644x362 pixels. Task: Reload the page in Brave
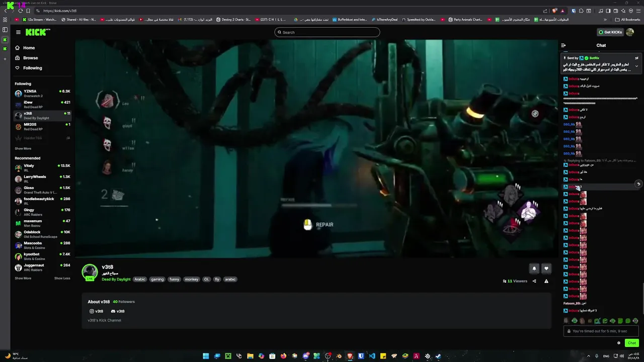21,11
